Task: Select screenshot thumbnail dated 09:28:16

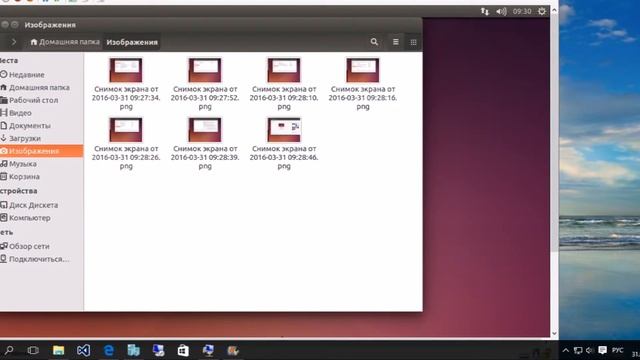Action: point(362,70)
